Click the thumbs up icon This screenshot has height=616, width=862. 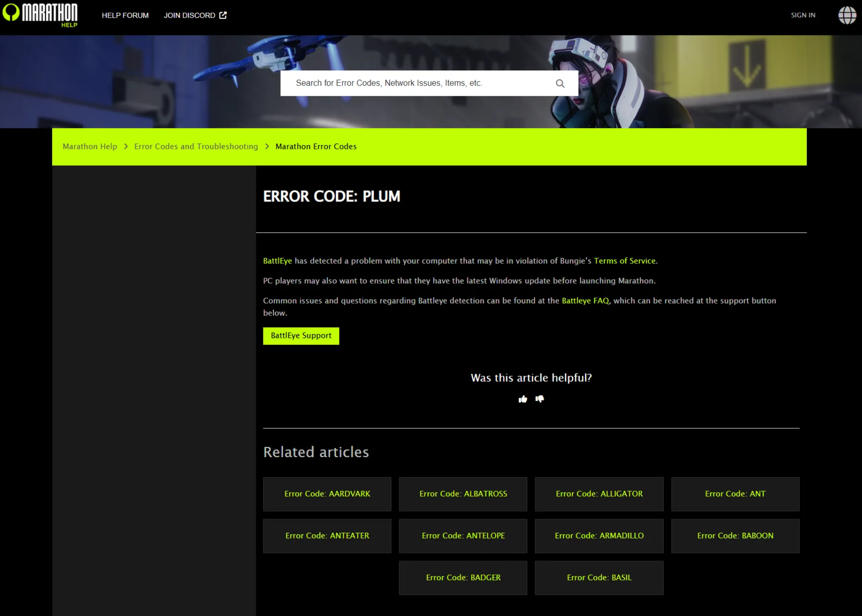click(522, 399)
